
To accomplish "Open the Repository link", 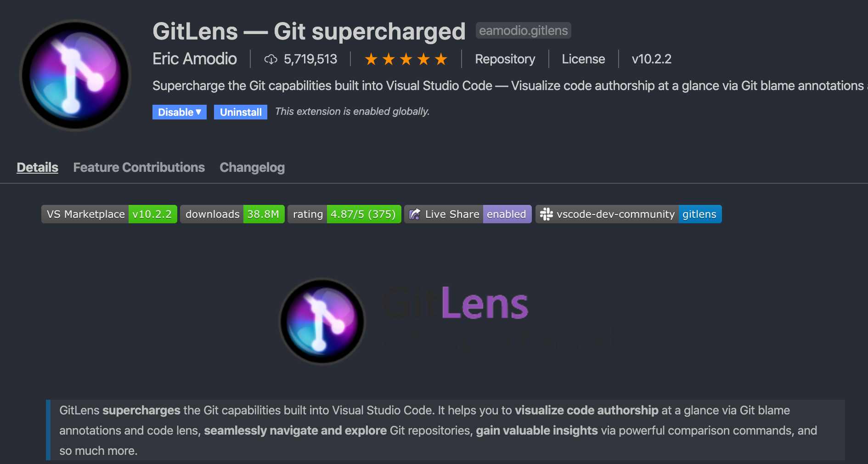I will (504, 59).
